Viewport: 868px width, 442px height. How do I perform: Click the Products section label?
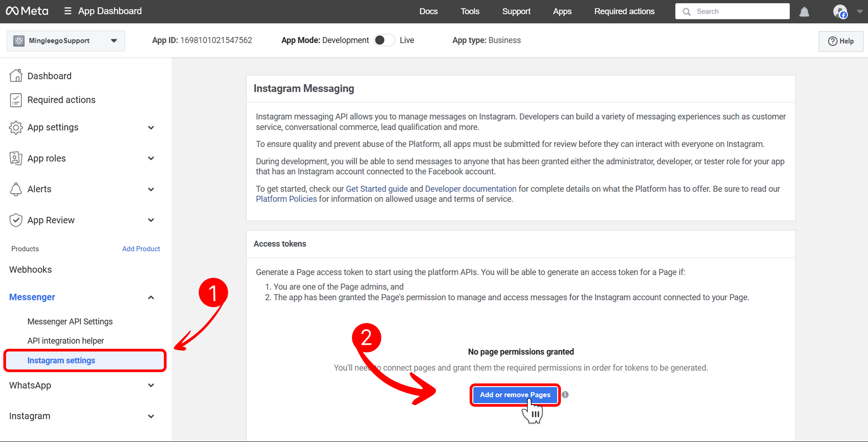coord(25,249)
